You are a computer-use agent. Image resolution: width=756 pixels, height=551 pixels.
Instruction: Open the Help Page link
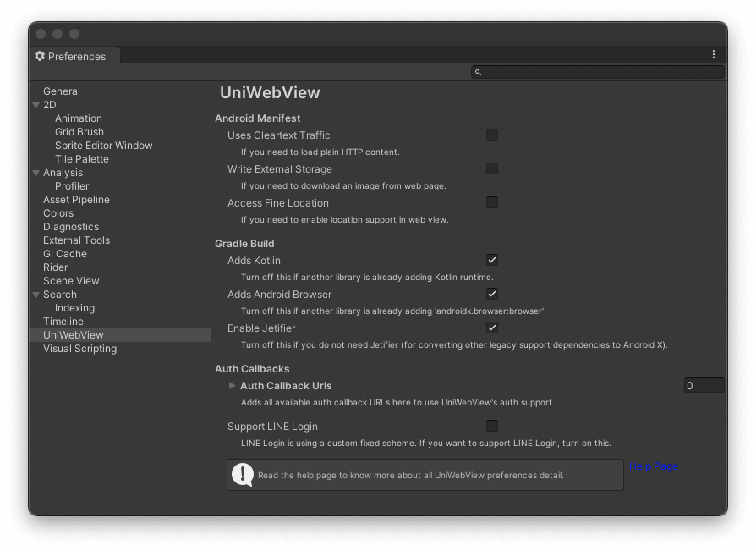[x=654, y=466]
